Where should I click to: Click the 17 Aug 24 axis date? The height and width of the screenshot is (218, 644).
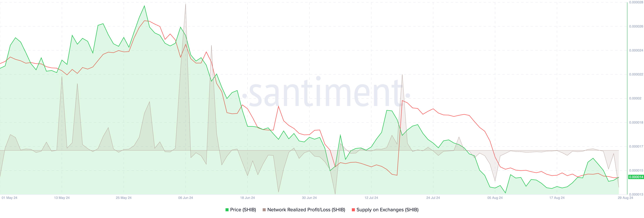[557, 198]
